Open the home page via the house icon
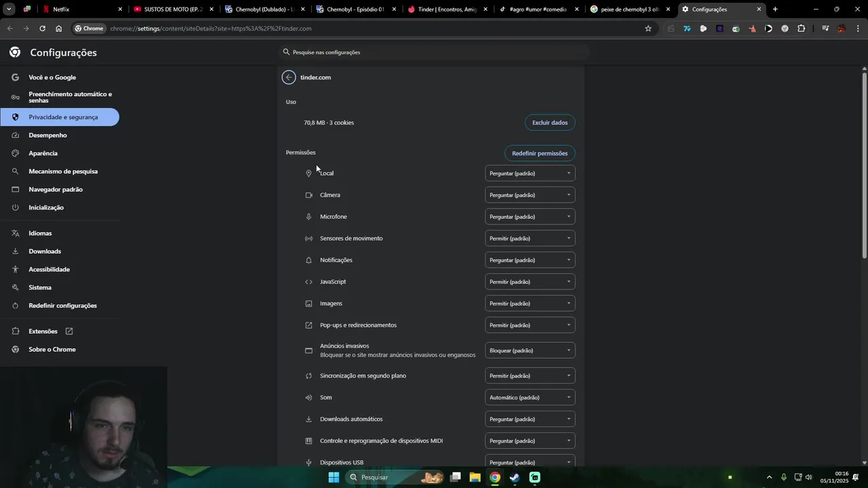The image size is (868, 488). pyautogui.click(x=59, y=28)
